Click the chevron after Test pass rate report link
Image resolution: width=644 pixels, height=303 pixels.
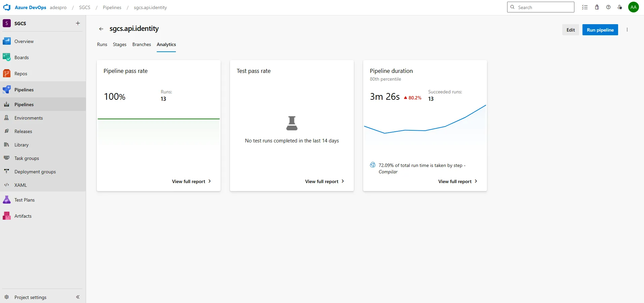(x=343, y=181)
